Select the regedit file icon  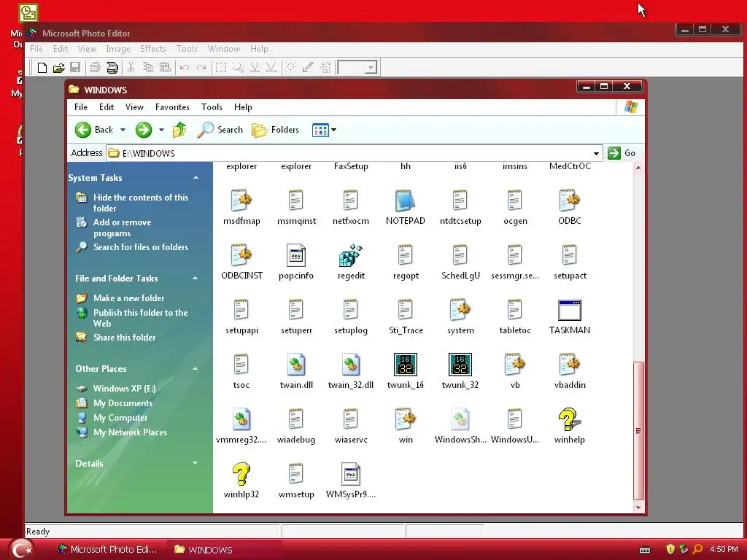coord(351,255)
